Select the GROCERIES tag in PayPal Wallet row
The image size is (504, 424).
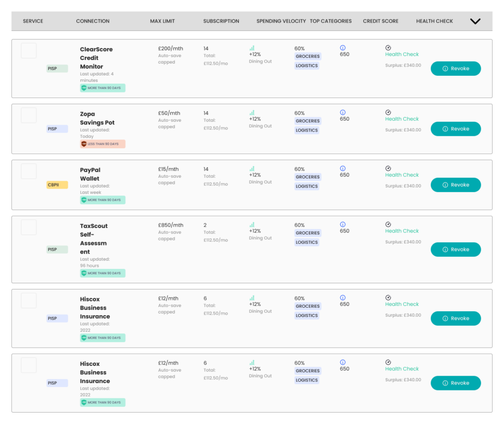point(308,177)
